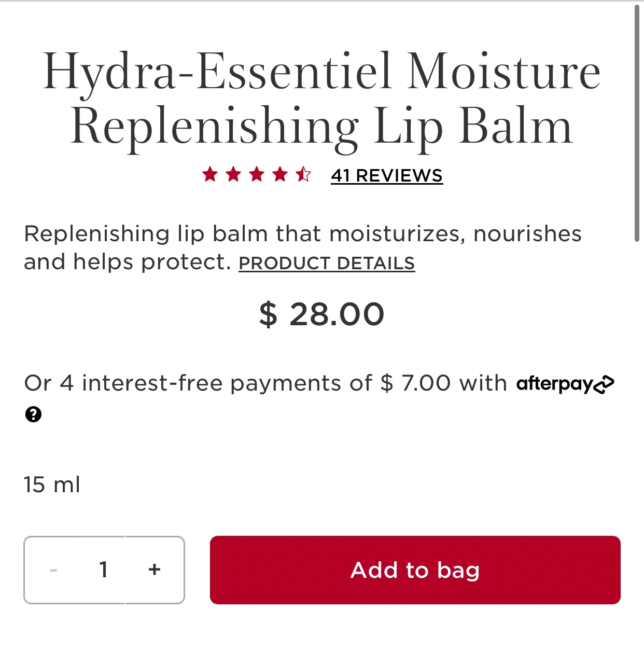
Task: Click the $ 28.00 price
Action: point(321,314)
